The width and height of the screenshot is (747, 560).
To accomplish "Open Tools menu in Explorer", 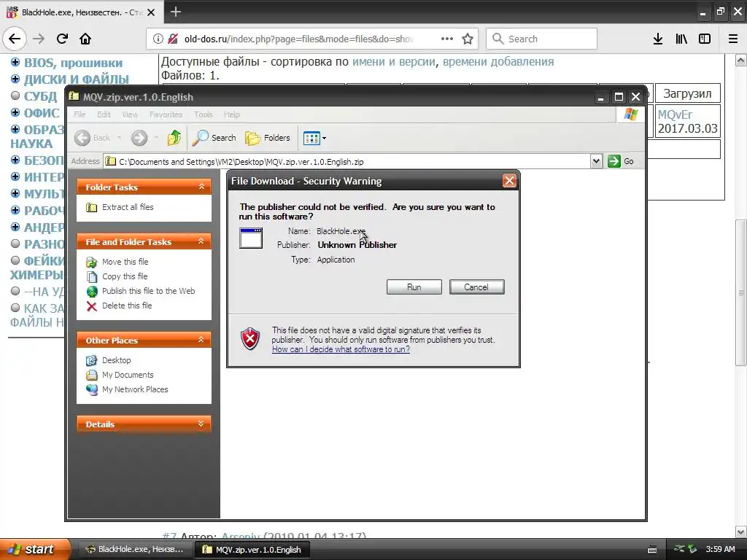I will click(x=203, y=114).
